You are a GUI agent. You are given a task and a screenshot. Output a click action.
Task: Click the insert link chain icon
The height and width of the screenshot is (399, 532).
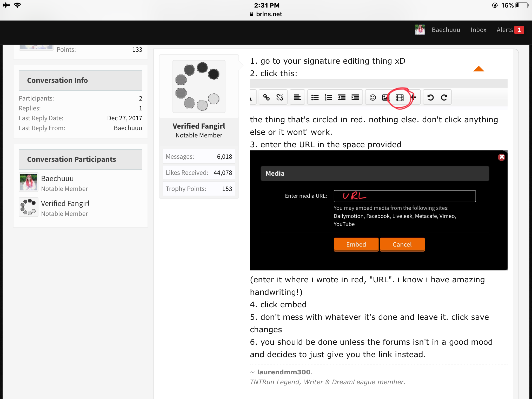click(266, 97)
